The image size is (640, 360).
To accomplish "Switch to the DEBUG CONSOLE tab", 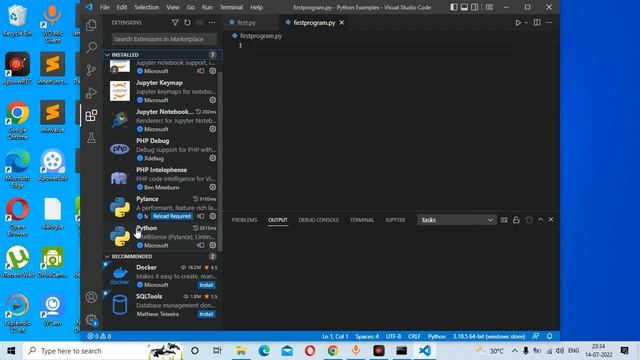I will [318, 220].
